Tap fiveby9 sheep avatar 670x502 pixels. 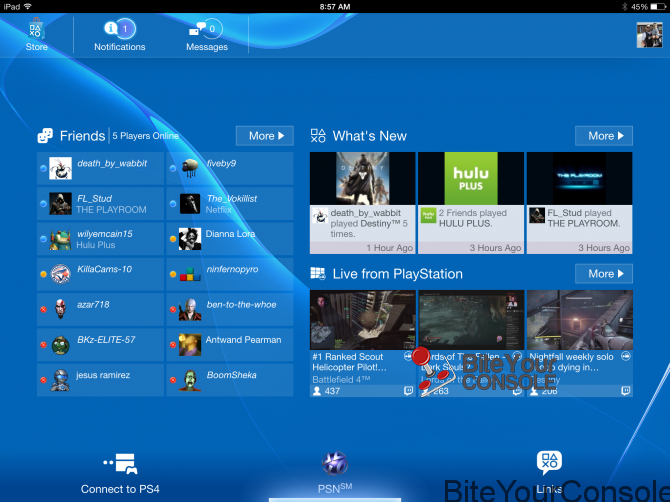point(190,168)
